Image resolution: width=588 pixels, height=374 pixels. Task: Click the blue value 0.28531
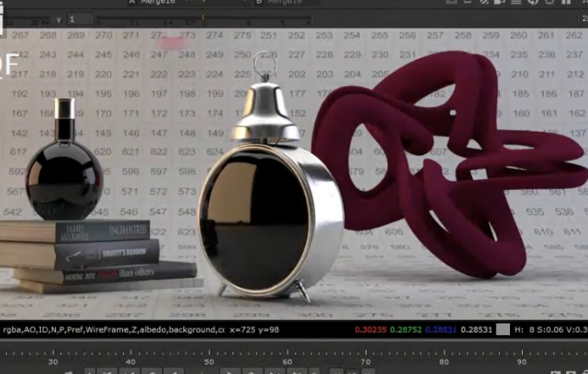(440, 330)
